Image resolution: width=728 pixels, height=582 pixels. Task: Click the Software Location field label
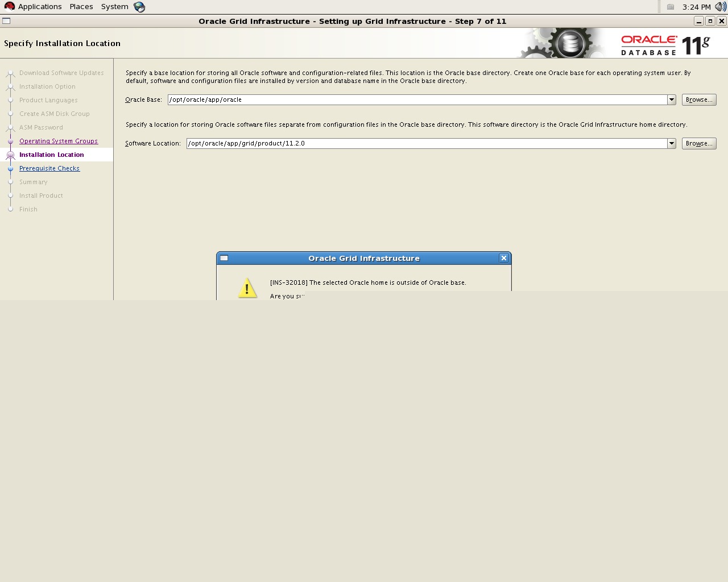point(153,143)
